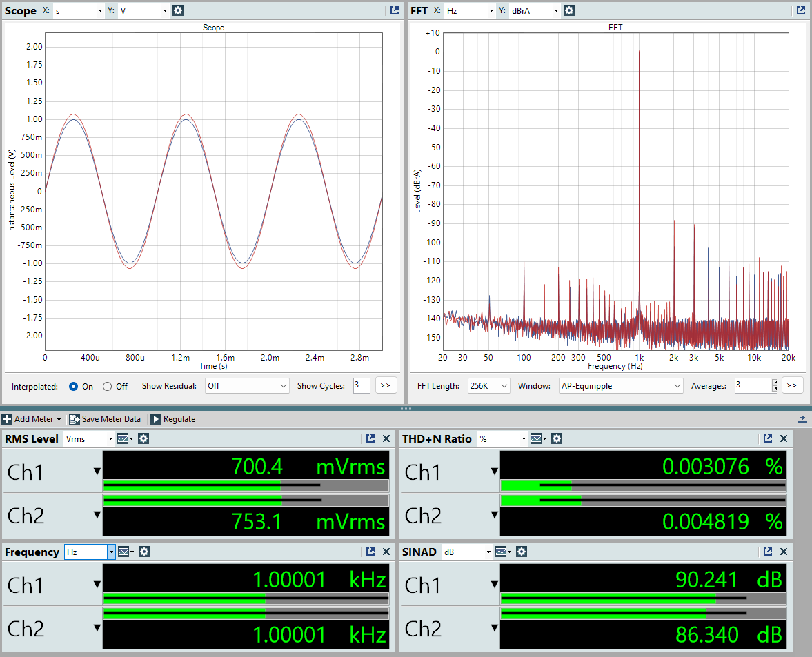Open Frequency meter view options icon
This screenshot has width=812, height=657.
tap(125, 552)
